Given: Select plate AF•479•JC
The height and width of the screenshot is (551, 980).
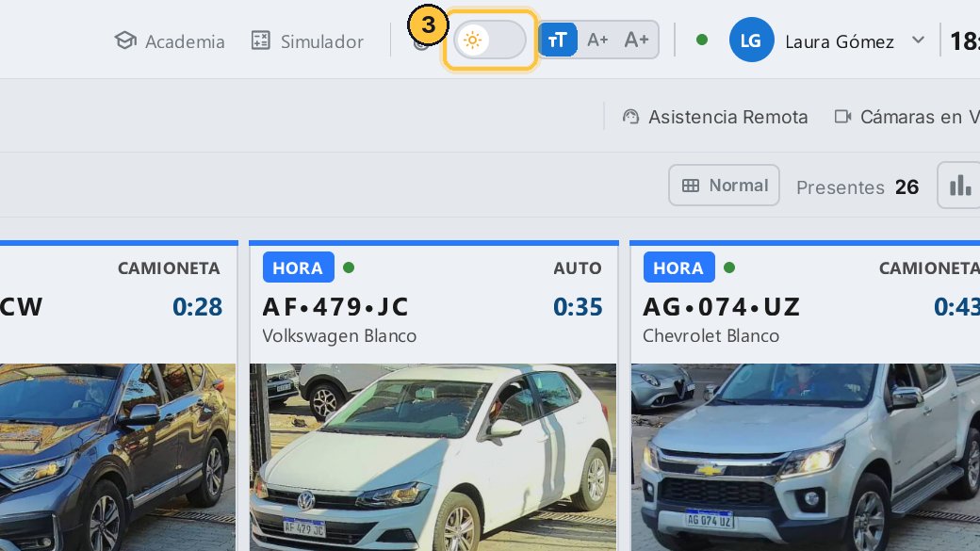Looking at the screenshot, I should click(x=335, y=307).
